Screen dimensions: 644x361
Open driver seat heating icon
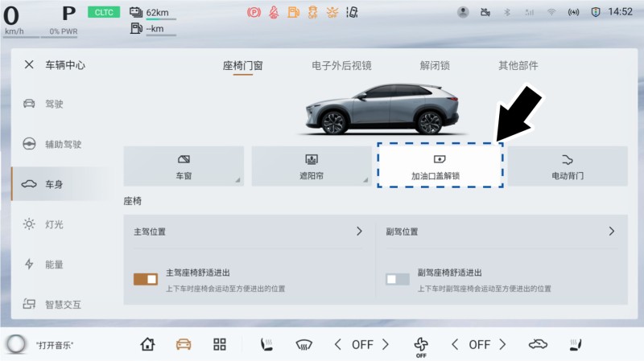click(x=266, y=344)
